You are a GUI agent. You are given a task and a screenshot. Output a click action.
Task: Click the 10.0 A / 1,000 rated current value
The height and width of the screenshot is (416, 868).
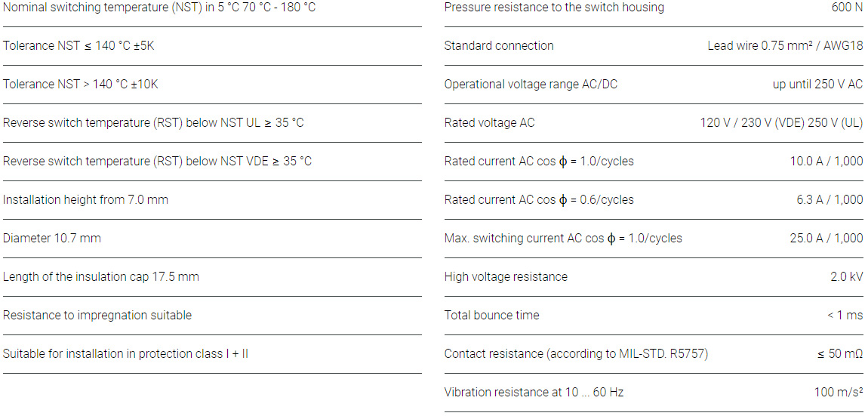tap(826, 162)
